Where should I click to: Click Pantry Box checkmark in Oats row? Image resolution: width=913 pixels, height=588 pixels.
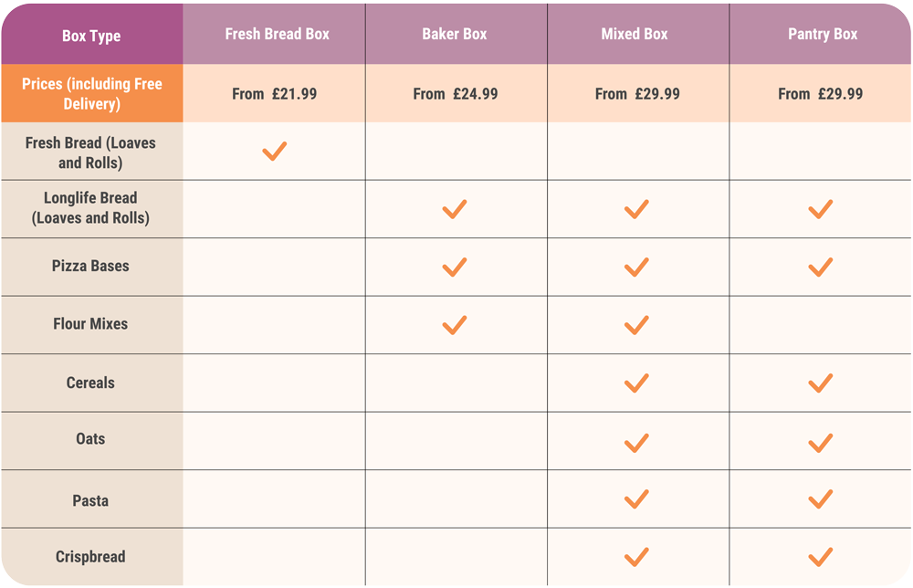pos(821,443)
